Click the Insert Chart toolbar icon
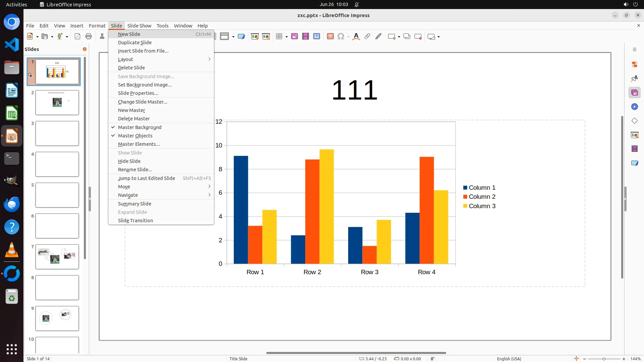This screenshot has height=362, width=644. (x=317, y=37)
